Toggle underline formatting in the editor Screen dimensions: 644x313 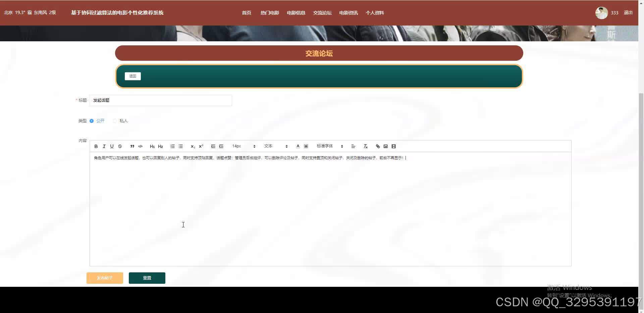click(x=112, y=146)
